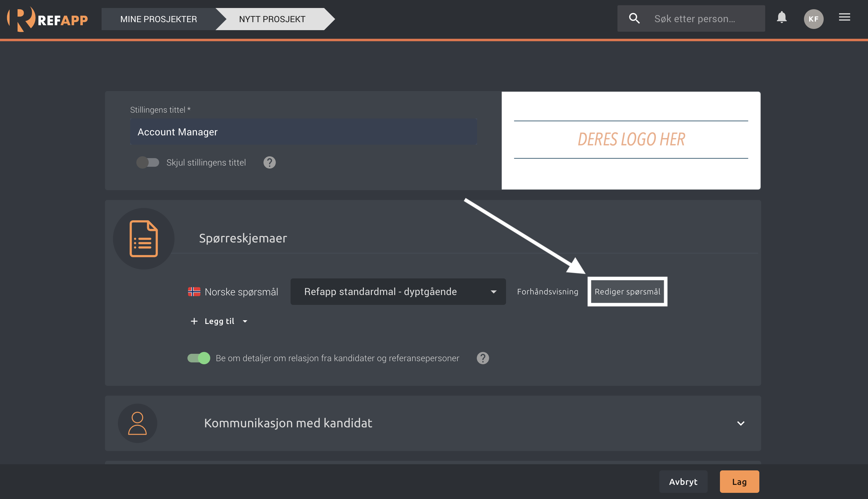Open the Legg til dropdown arrow
Screen dimensions: 868x499
coord(245,321)
